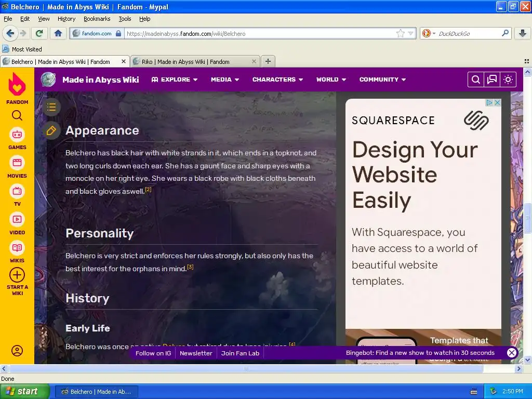Screen dimensions: 532x399
Task: Click the horizontal scrollbar thumb
Action: coord(246,368)
